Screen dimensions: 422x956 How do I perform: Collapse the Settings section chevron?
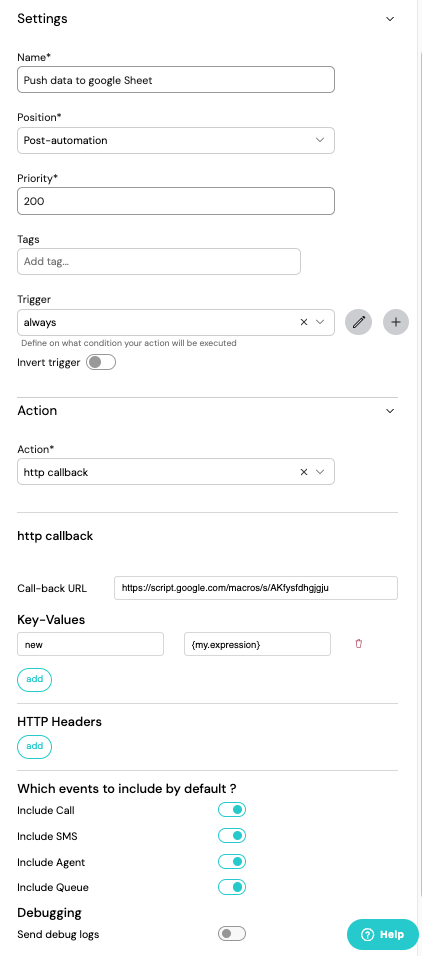click(x=390, y=19)
